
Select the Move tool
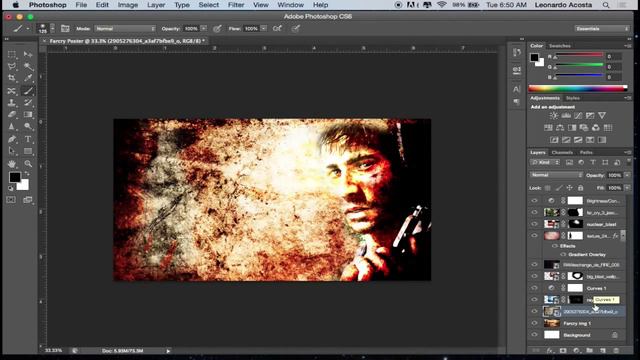tap(28, 54)
